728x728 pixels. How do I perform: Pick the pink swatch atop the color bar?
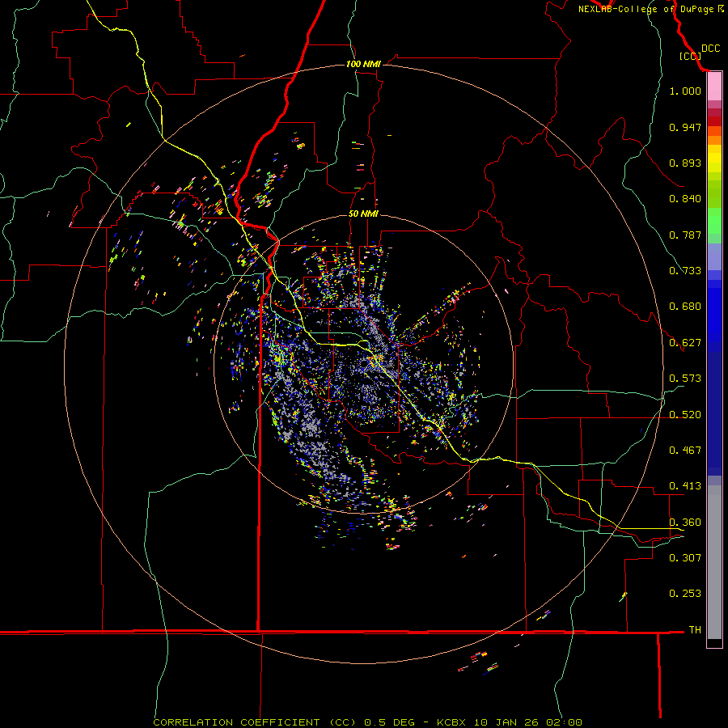tap(714, 87)
